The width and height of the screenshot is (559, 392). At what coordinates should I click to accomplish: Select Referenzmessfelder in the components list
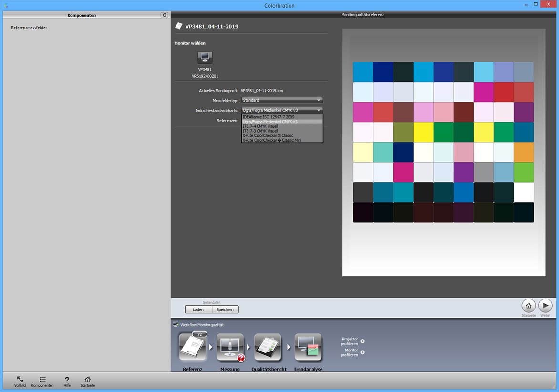[29, 28]
